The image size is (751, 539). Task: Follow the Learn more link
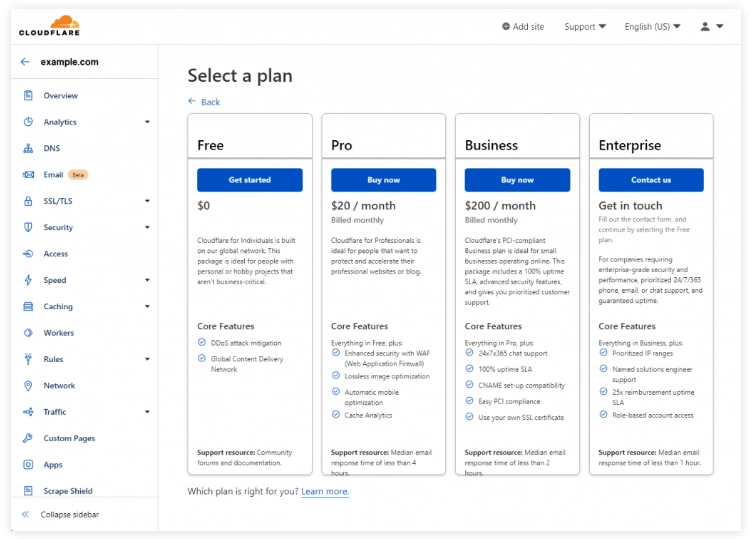(x=325, y=491)
